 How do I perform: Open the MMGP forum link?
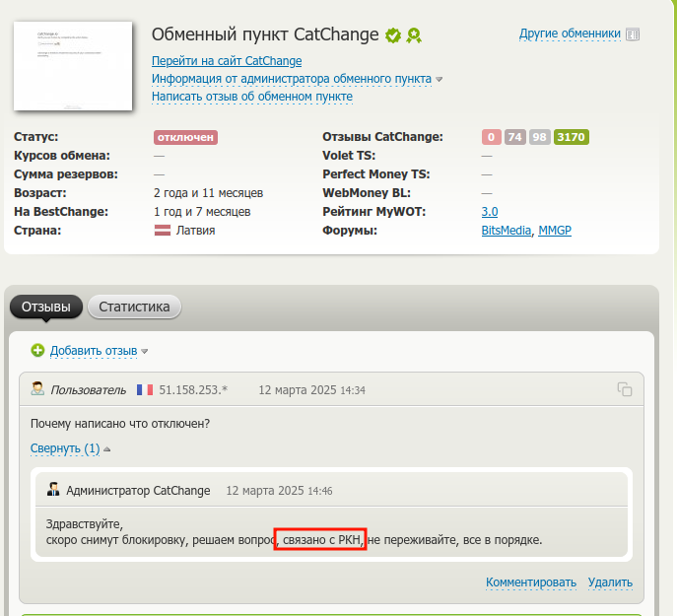(x=555, y=231)
